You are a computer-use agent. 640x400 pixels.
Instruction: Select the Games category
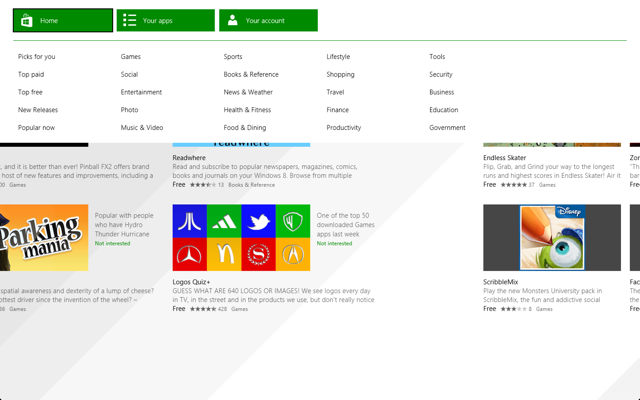tap(131, 57)
